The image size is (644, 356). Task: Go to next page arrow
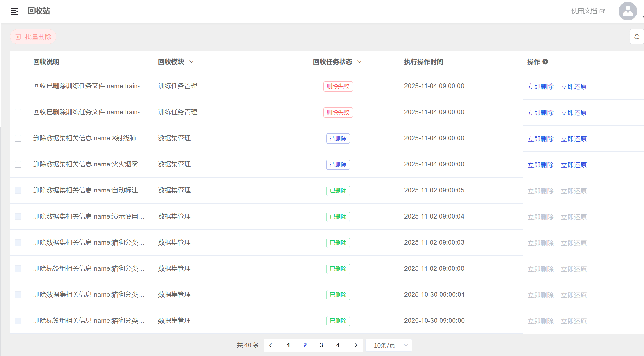click(x=356, y=345)
